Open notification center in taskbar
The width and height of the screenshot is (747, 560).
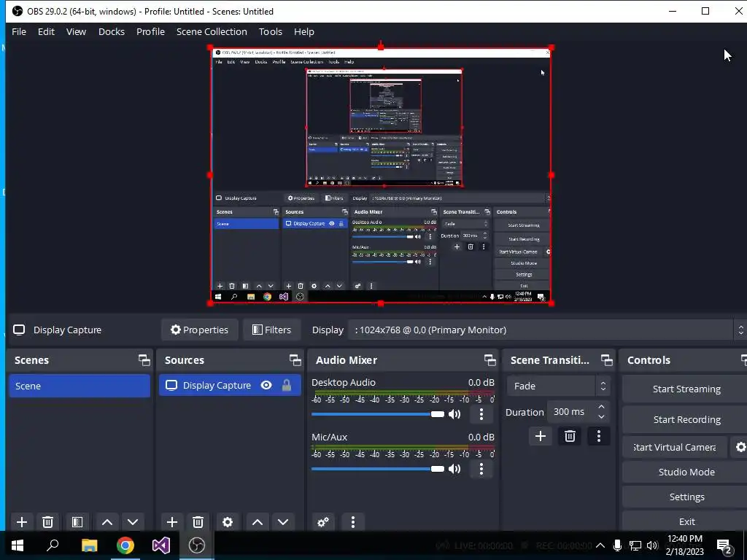[725, 546]
